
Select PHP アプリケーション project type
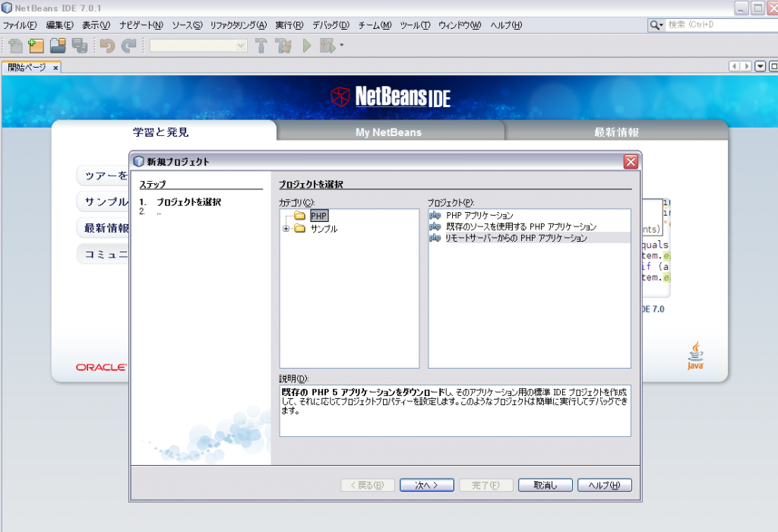[x=479, y=215]
